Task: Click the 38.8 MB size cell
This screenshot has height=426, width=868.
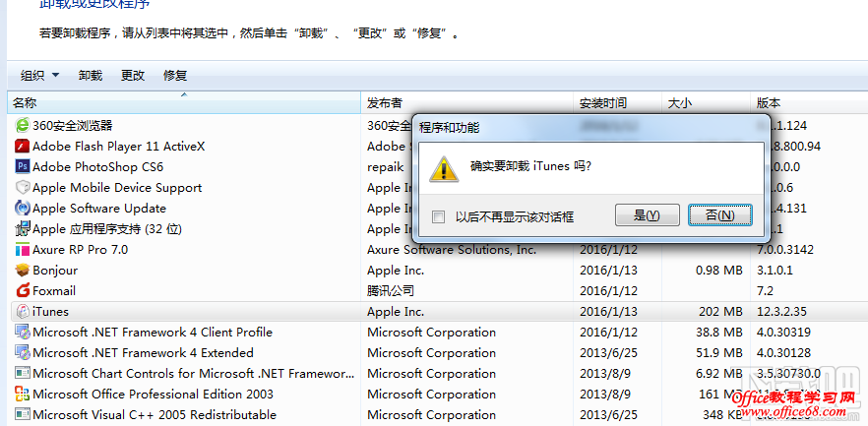Action: coord(719,333)
